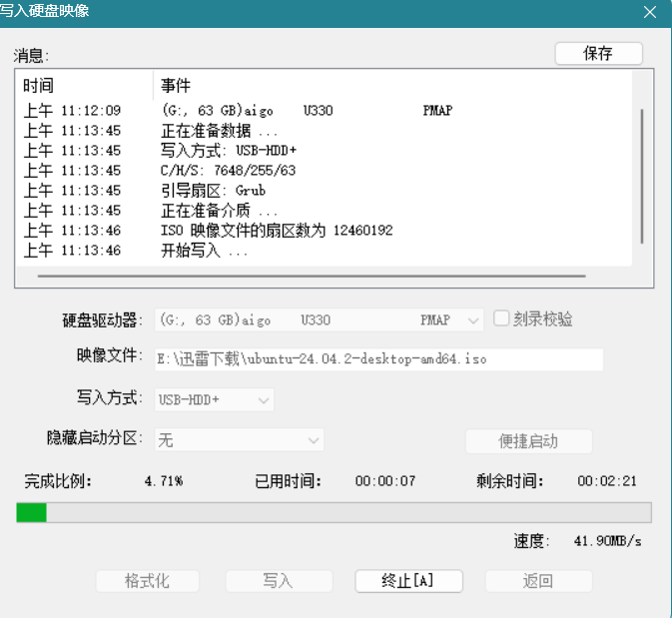Click the 返回 button
Screen dimensions: 672x618
[x=539, y=581]
